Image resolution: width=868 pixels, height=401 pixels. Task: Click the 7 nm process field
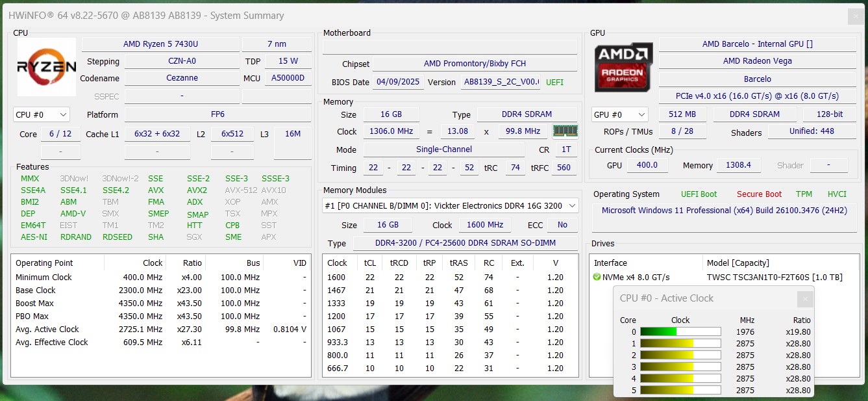click(277, 44)
